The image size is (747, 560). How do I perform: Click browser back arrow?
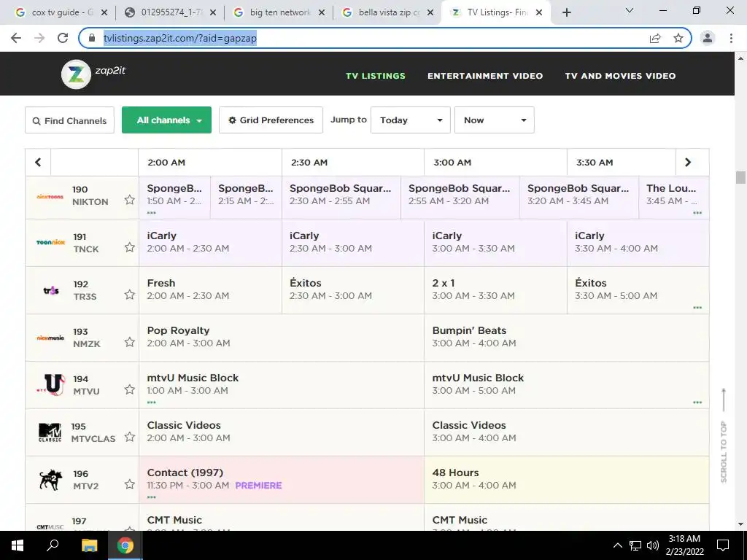(16, 38)
